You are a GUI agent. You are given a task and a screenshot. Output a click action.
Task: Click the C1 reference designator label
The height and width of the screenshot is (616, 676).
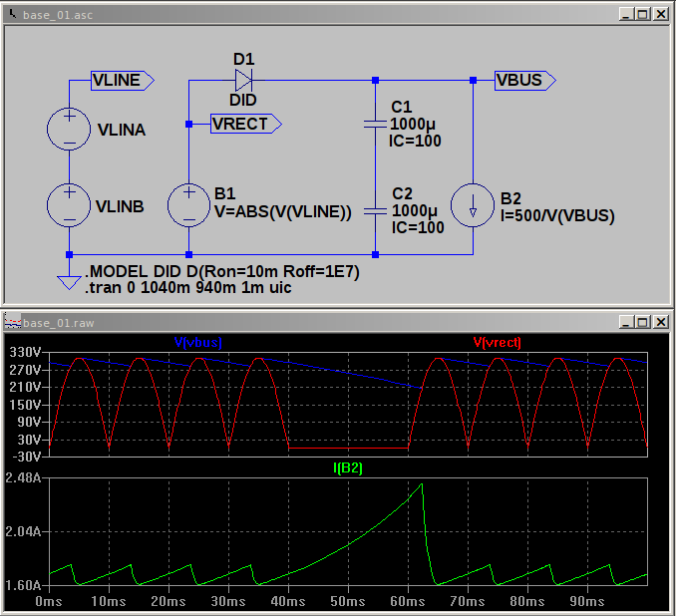pos(402,107)
